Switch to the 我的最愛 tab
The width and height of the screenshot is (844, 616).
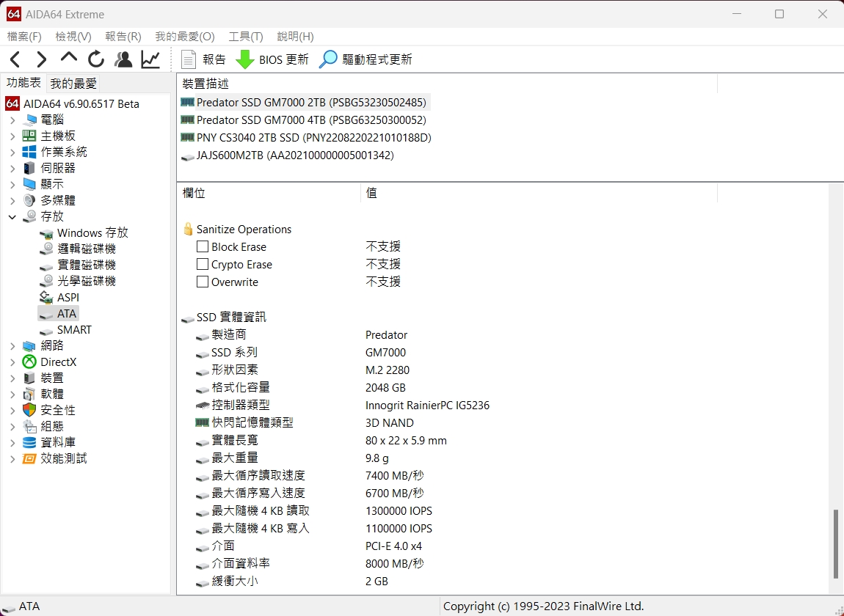[x=73, y=84]
